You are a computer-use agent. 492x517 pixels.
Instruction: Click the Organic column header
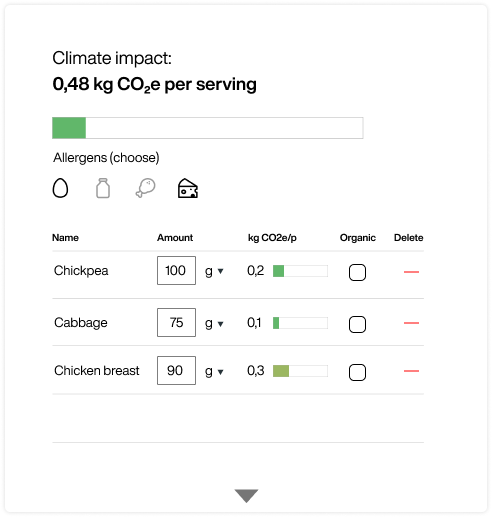tap(358, 238)
